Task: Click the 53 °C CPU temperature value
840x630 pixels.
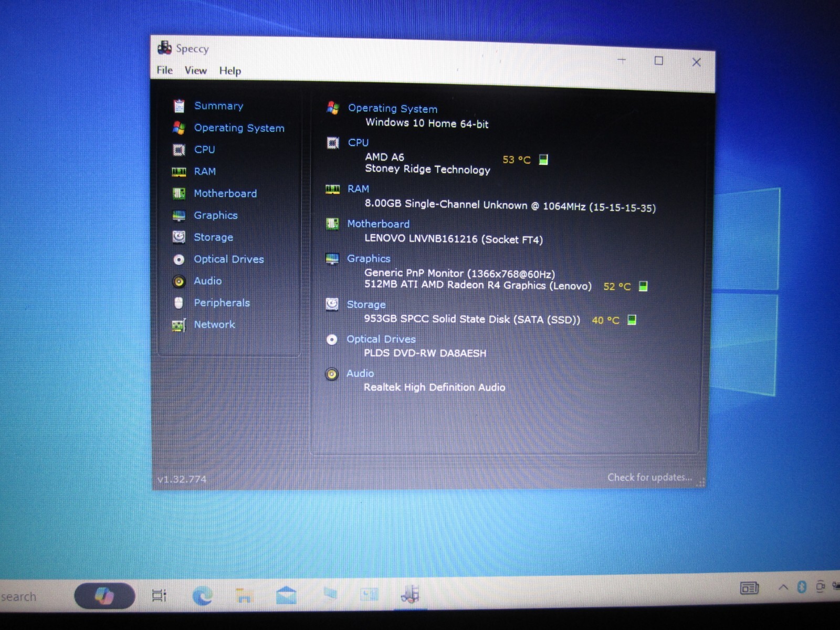Action: click(x=517, y=160)
